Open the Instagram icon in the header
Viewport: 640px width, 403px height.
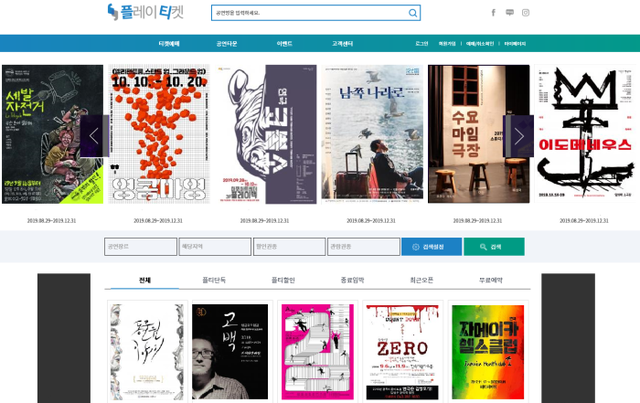pos(526,13)
